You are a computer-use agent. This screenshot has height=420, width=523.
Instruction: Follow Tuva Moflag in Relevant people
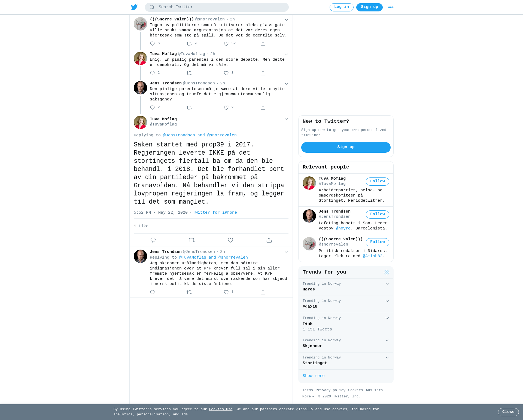click(378, 182)
